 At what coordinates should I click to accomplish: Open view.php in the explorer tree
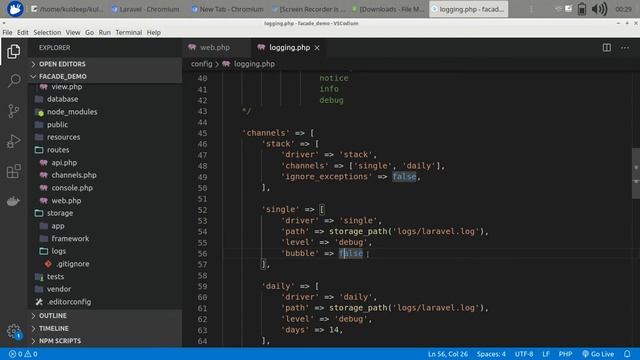(66, 87)
